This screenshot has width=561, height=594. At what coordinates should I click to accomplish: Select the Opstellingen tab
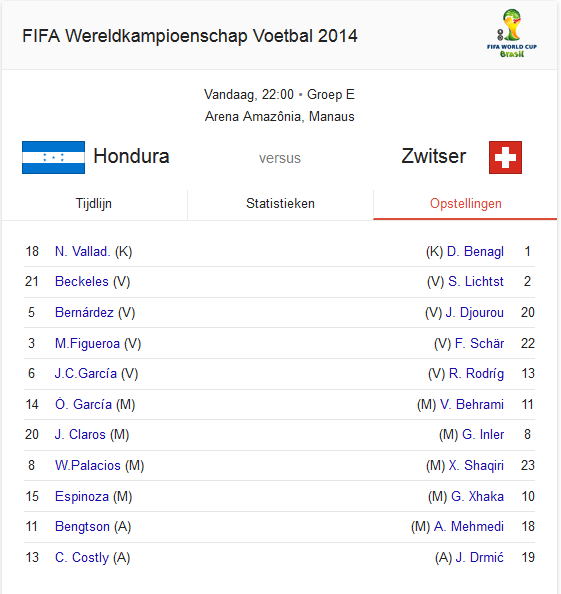pyautogui.click(x=465, y=204)
